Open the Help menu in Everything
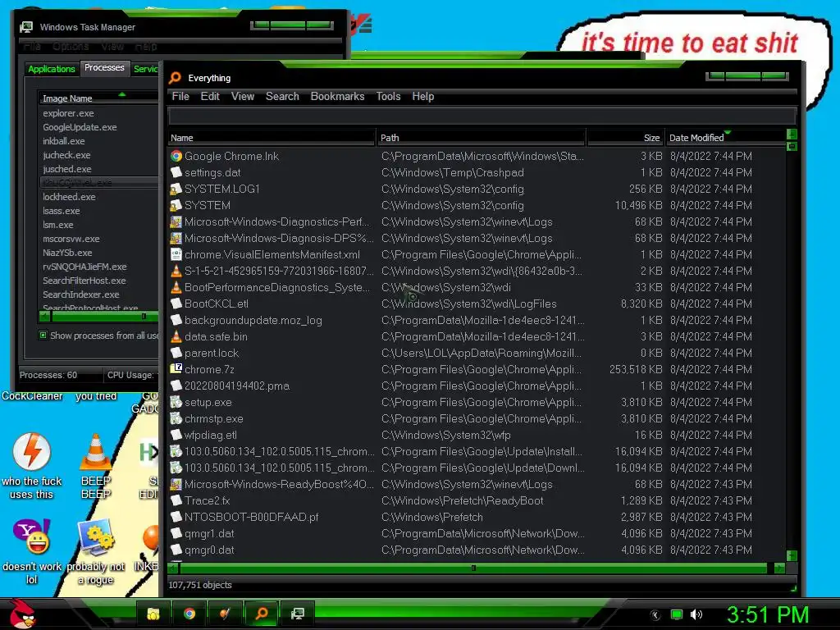 tap(422, 97)
